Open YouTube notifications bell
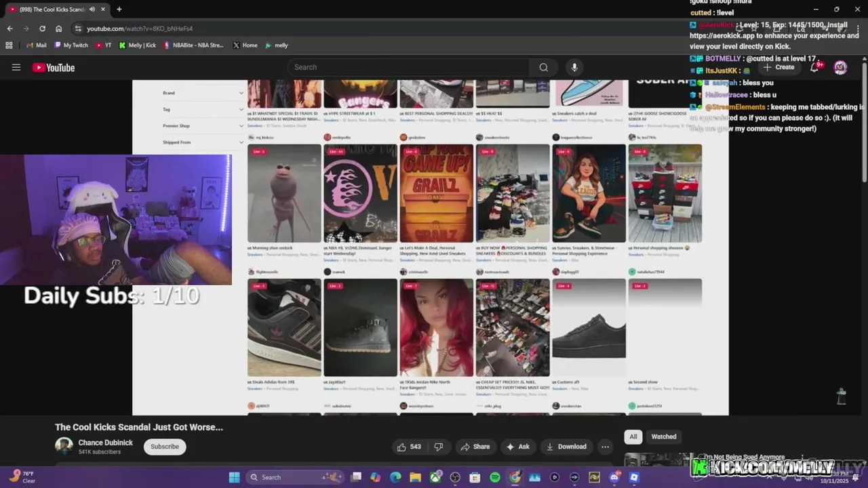The height and width of the screenshot is (488, 868). 816,67
